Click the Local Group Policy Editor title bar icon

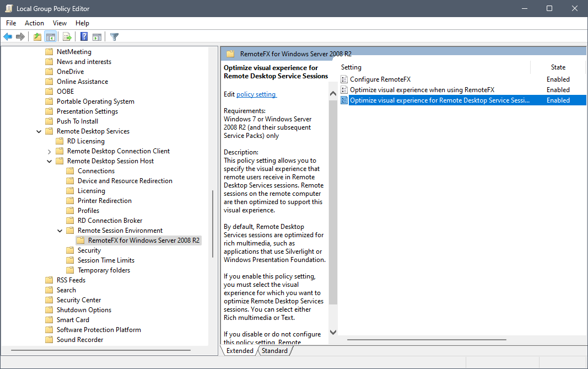coord(9,8)
